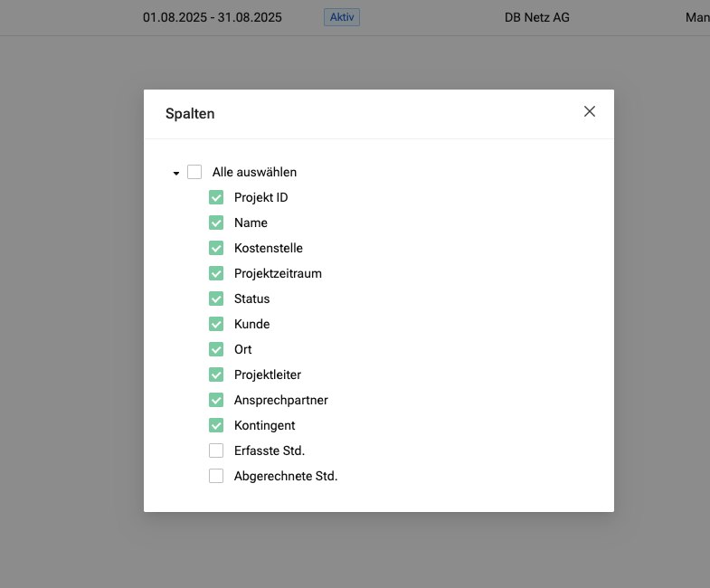Uncheck the Name column checkbox
This screenshot has width=710, height=588.
216,223
